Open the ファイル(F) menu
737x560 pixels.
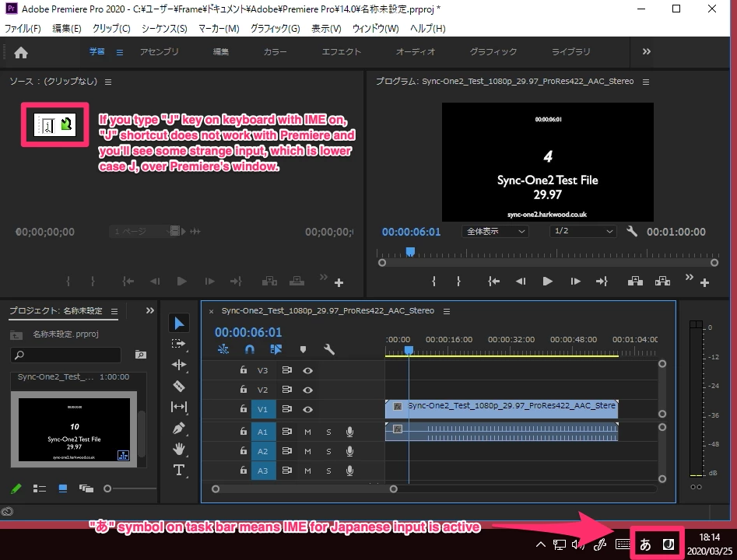(x=23, y=29)
